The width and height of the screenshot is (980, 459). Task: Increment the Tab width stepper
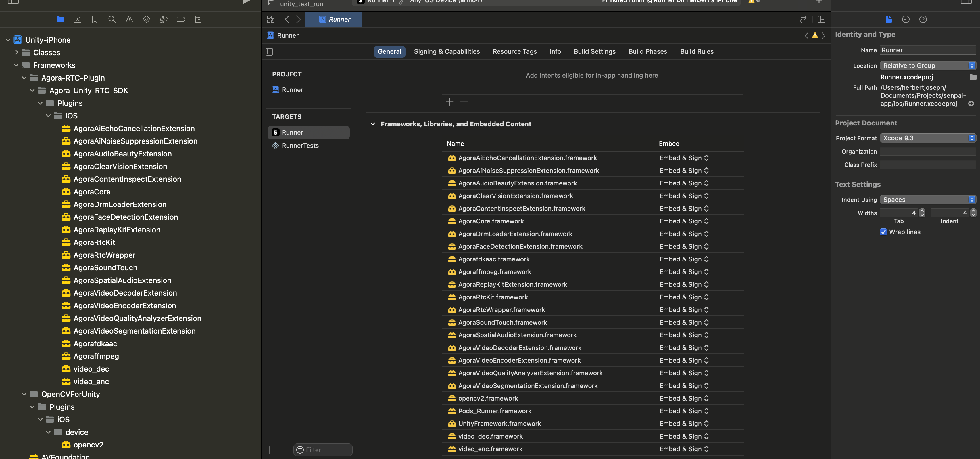(922, 211)
